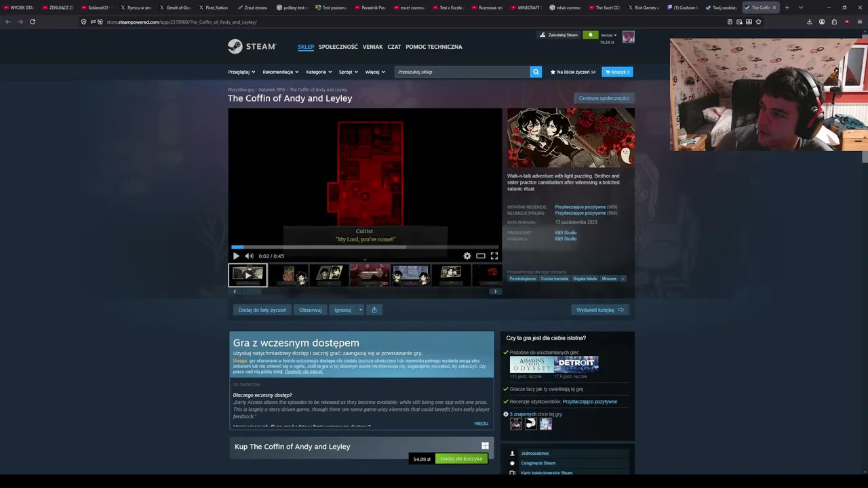
Task: Open a new browser tab
Action: pos(787,7)
